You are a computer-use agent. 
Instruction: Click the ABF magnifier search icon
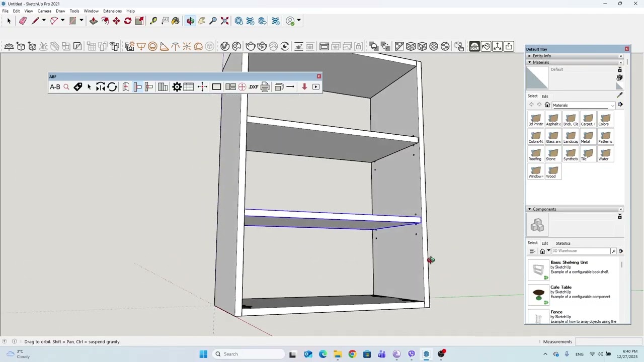(x=66, y=87)
